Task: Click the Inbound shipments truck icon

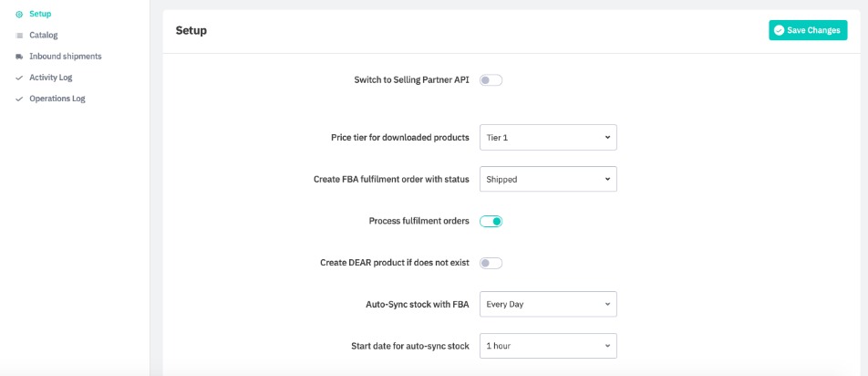Action: (x=19, y=57)
